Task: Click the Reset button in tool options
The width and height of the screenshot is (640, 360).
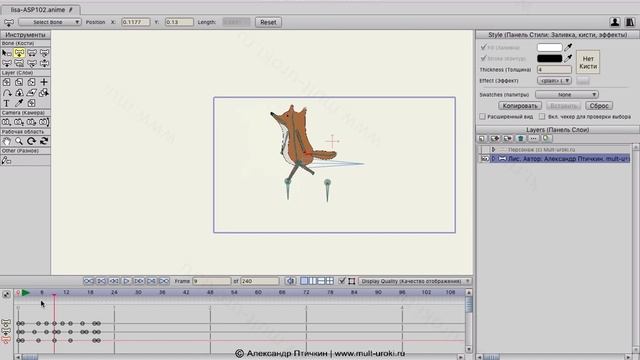Action: [268, 22]
